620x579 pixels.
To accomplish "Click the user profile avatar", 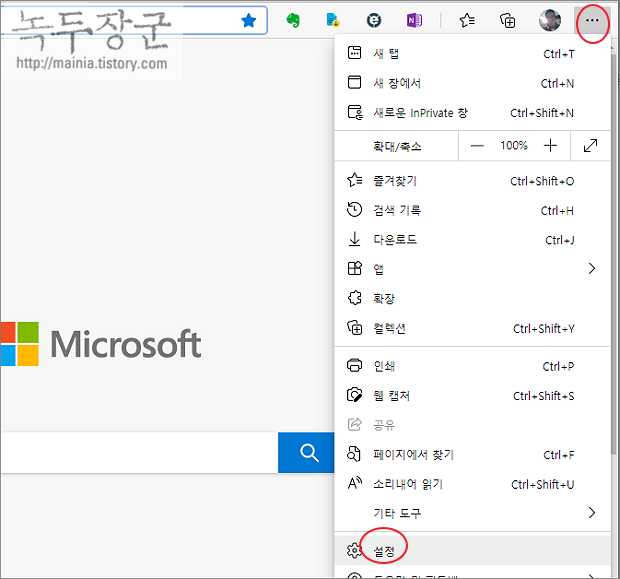I will pyautogui.click(x=550, y=20).
